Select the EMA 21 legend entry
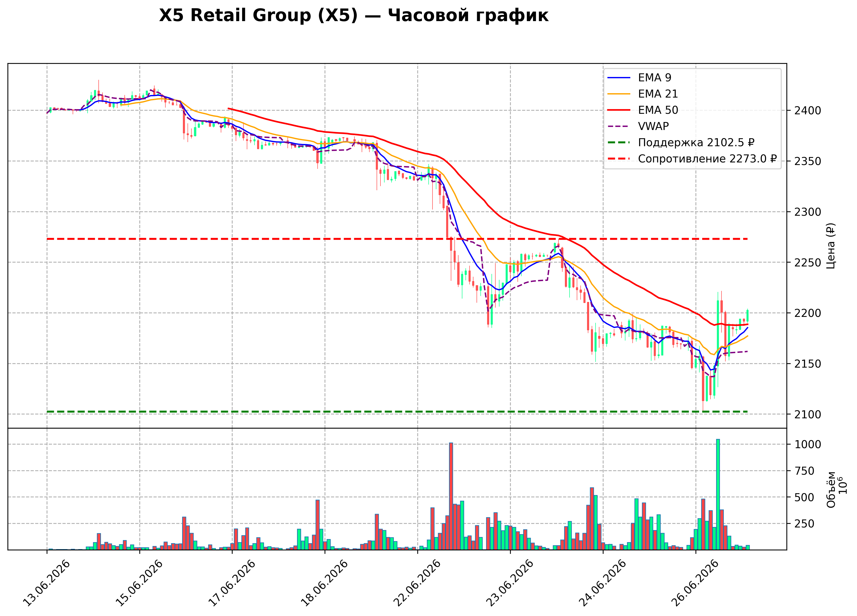Viewport: 857px width, 616px height. tap(642, 94)
